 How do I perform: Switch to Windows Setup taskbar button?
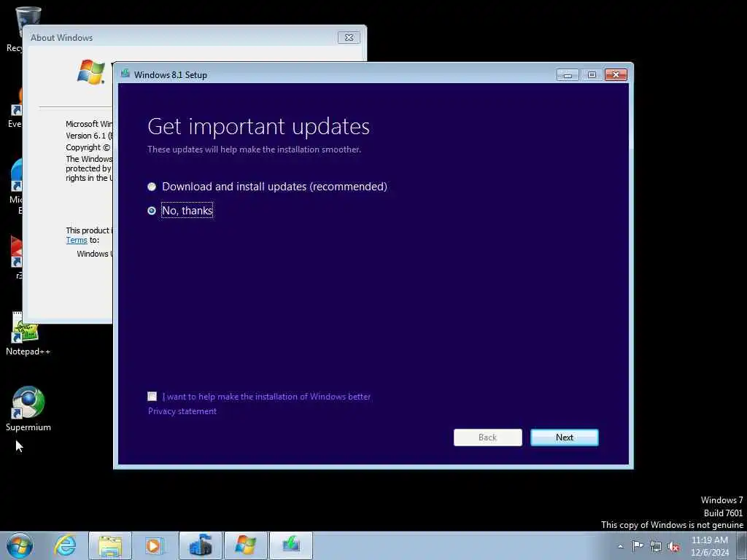tap(290, 545)
